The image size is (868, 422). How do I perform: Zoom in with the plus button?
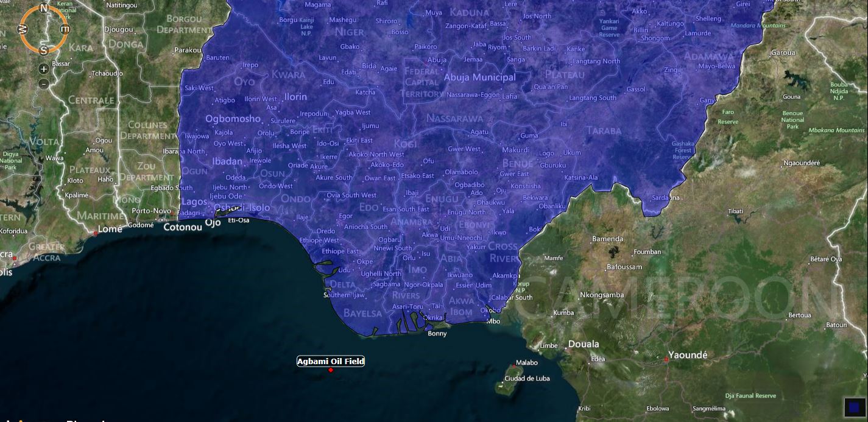[44, 69]
